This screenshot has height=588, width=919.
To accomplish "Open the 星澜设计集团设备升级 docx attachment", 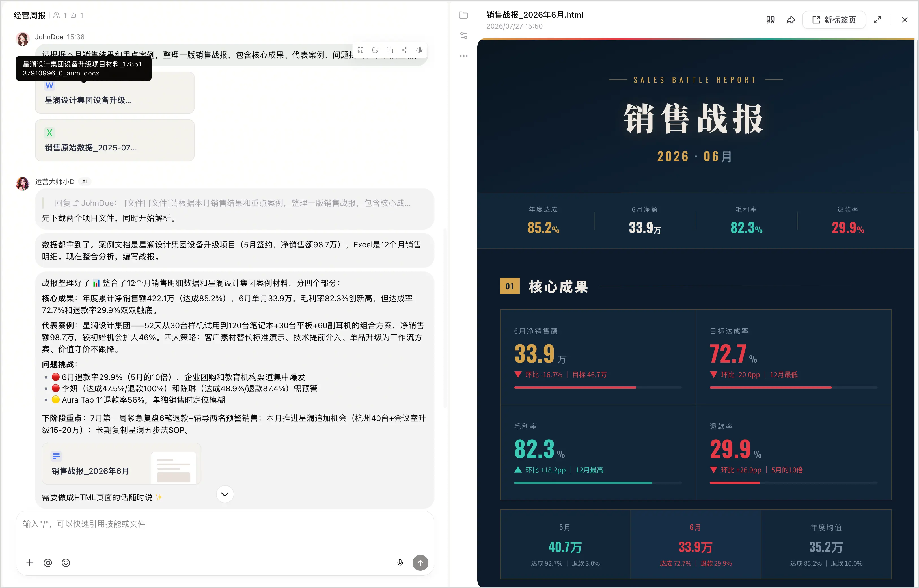I will 115,93.
